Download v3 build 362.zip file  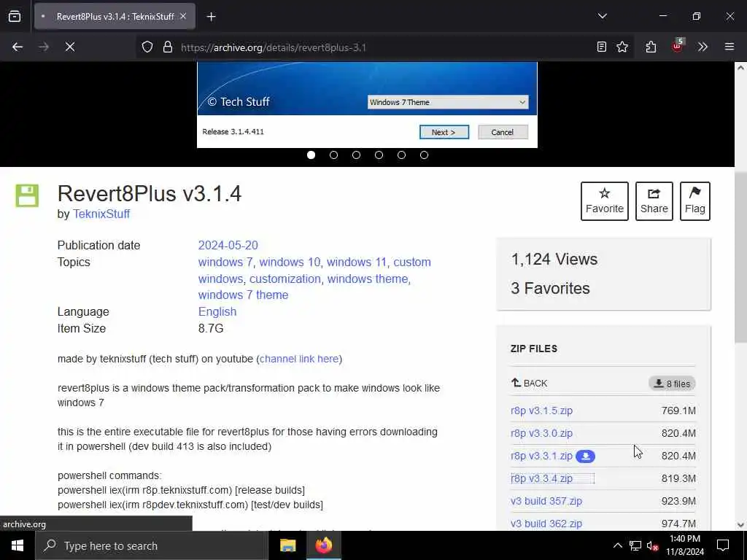point(546,524)
